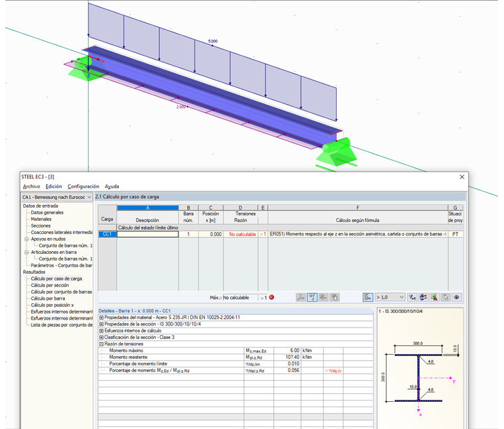504x429 pixels.
Task: Collapse the Apoyos en nudos tree node
Action: point(27,239)
